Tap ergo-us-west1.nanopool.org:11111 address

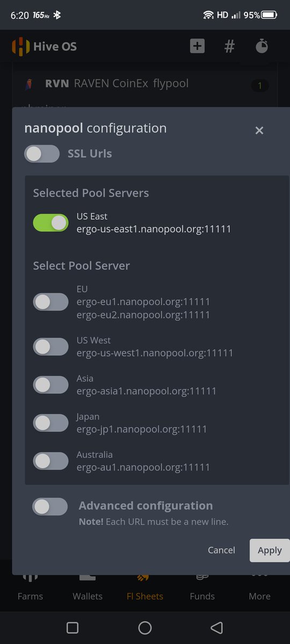pos(155,353)
